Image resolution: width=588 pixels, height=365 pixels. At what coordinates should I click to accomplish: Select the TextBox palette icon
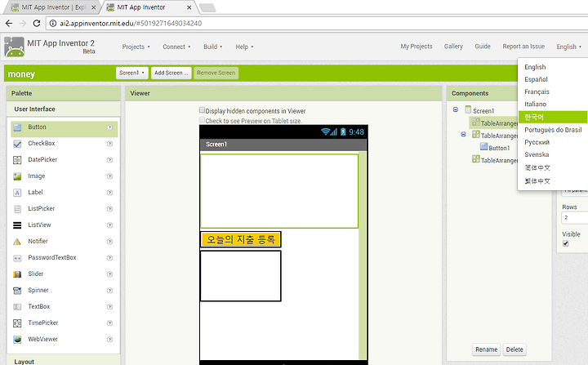(17, 307)
